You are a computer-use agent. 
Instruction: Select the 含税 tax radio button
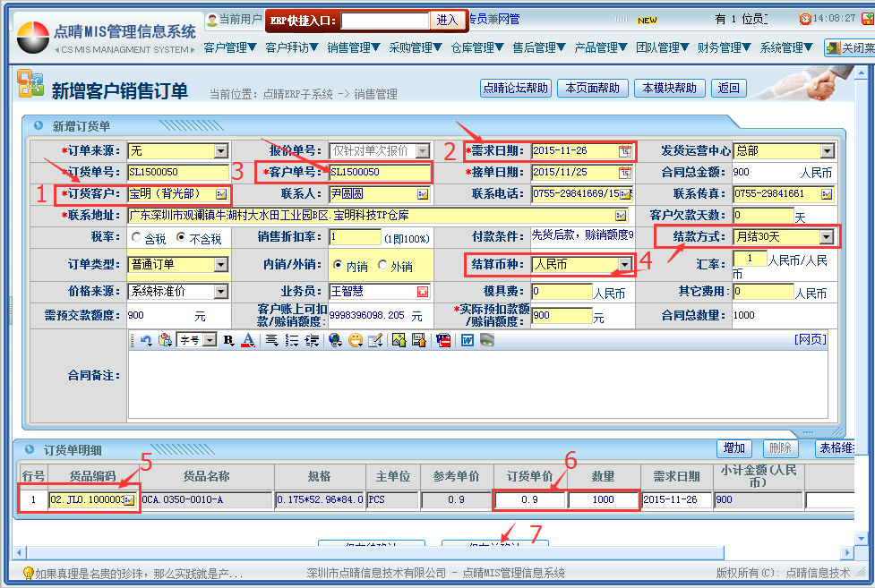click(x=137, y=238)
